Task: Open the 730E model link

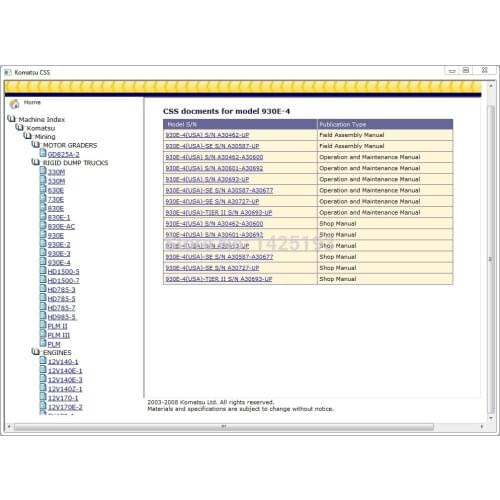Action: (x=56, y=200)
